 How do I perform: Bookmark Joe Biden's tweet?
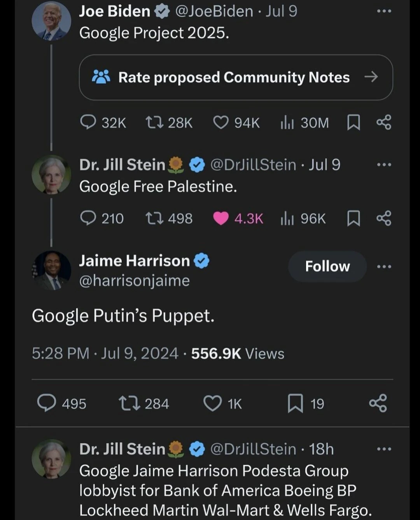353,123
